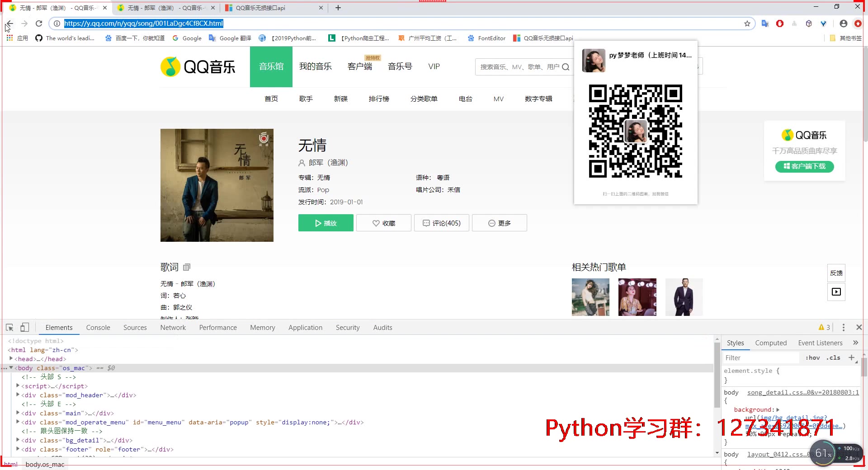Open first related playlist thumbnail

click(590, 297)
